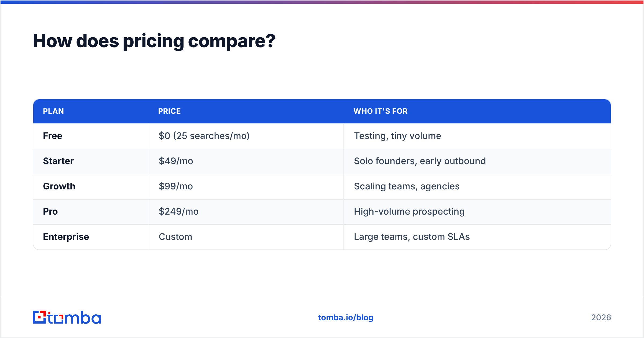Click the 2026 year label in footer
Viewport: 644px width, 338px height.
click(601, 318)
